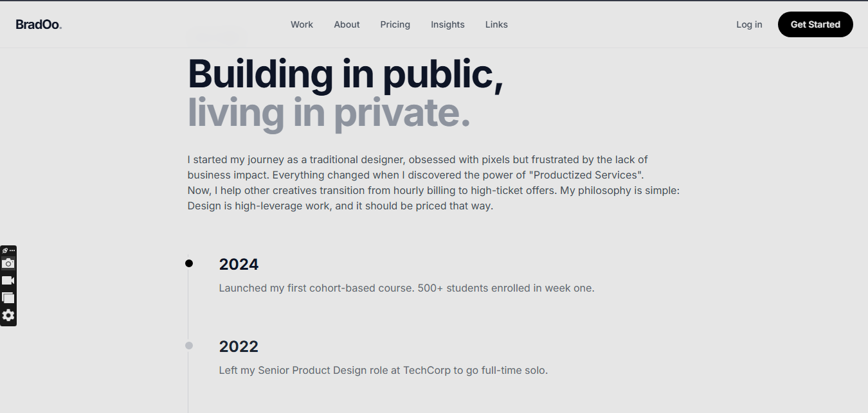Click the small logo icon on capture widget
The image size is (868, 413).
tap(5, 250)
